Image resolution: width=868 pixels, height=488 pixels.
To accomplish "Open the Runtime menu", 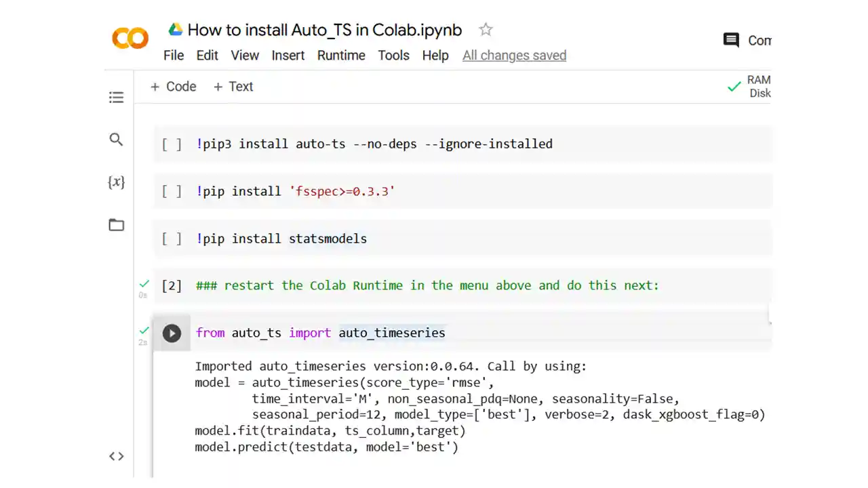I will point(341,55).
